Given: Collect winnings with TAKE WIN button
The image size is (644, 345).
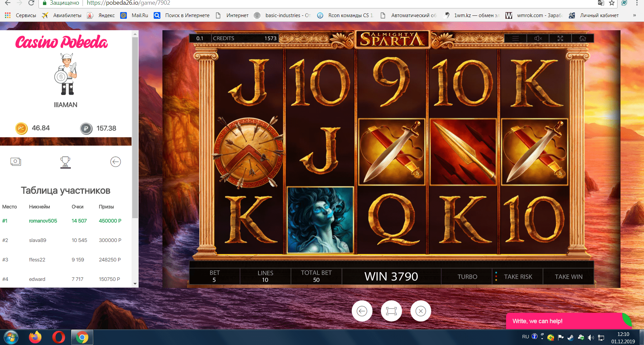Looking at the screenshot, I should click(568, 277).
